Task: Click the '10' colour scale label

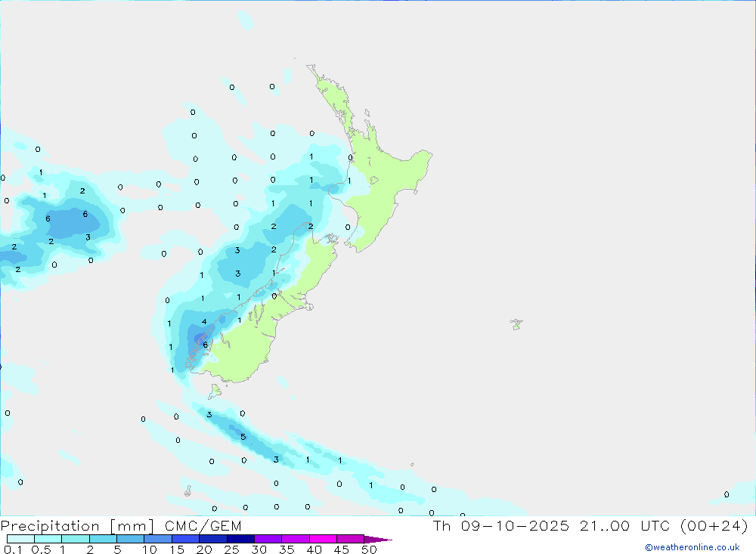Action: click(150, 549)
